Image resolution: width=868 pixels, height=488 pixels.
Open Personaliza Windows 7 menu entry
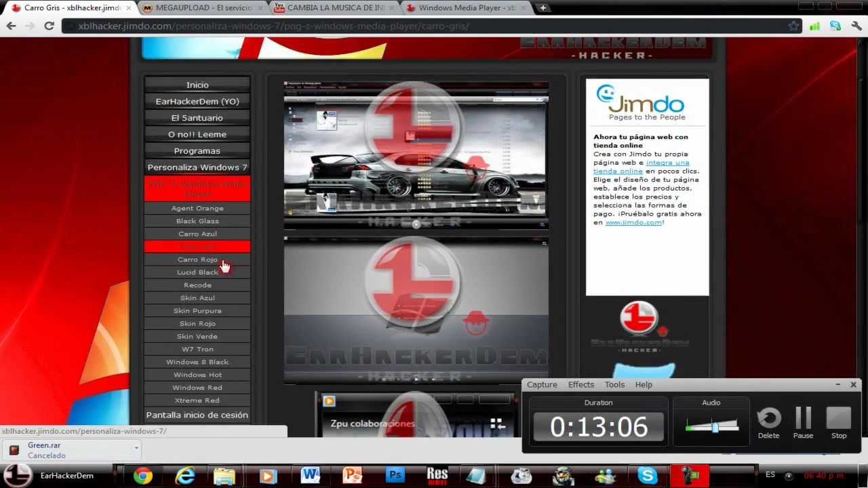pos(197,167)
